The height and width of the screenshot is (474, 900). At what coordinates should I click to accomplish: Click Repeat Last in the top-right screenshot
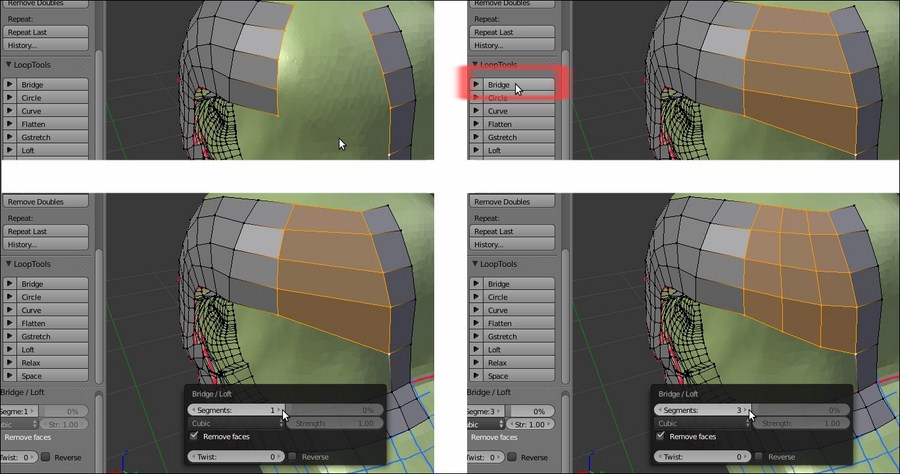[512, 32]
